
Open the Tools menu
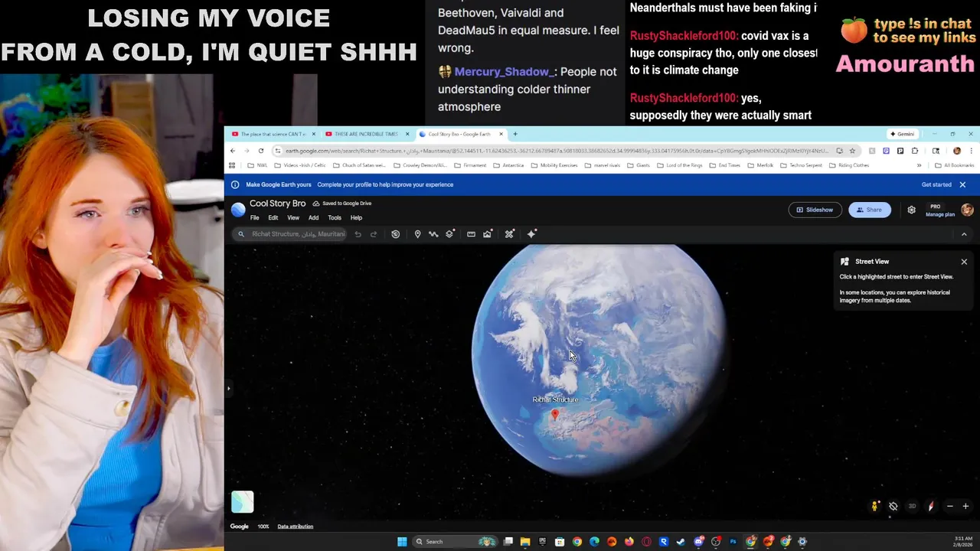[x=335, y=218]
